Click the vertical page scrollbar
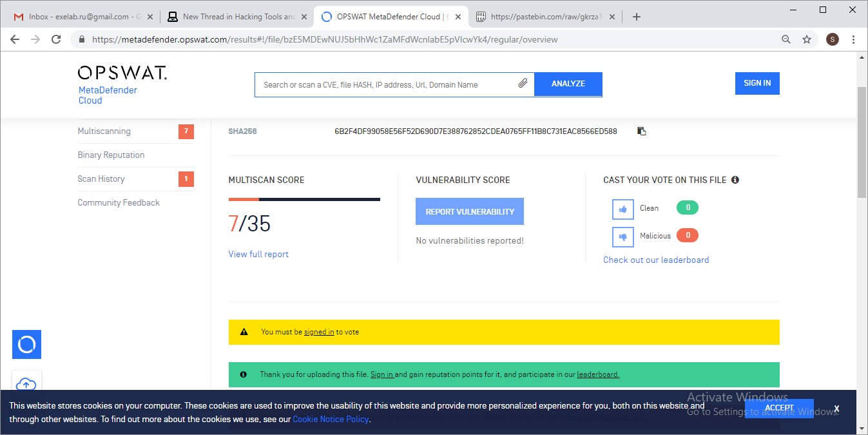Image resolution: width=868 pixels, height=435 pixels. point(862,142)
